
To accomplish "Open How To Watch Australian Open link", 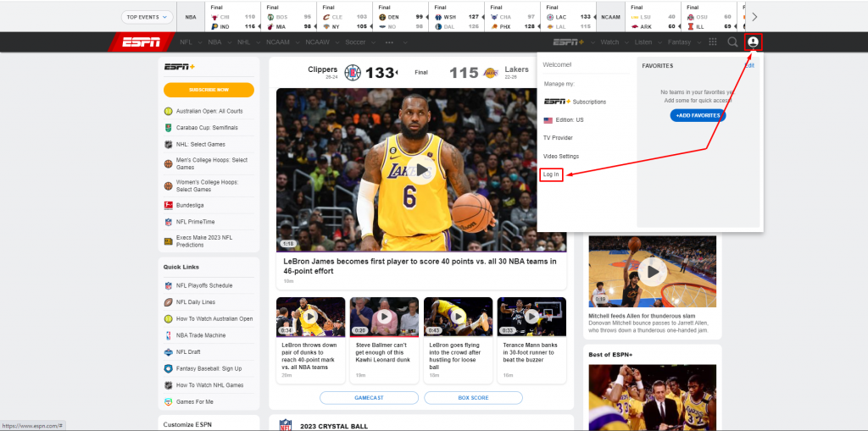I will click(x=214, y=318).
